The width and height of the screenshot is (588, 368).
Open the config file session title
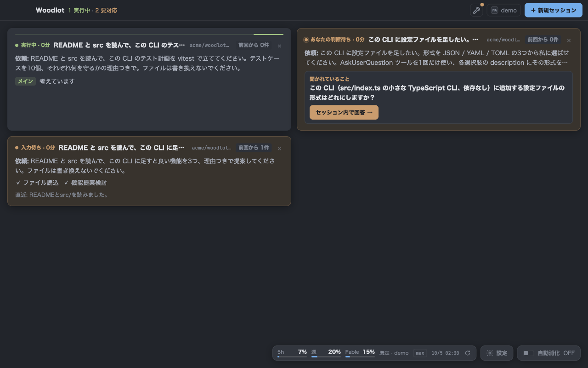424,40
